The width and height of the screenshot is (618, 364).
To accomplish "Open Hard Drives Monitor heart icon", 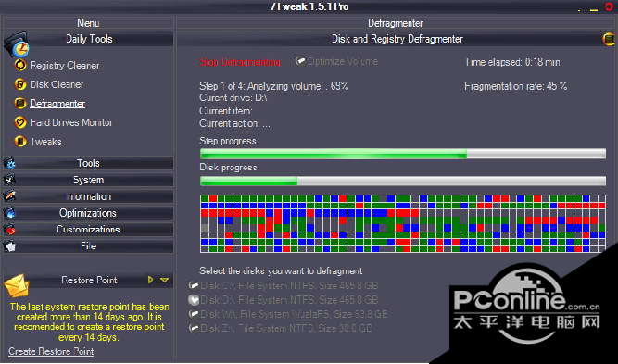I will point(20,122).
